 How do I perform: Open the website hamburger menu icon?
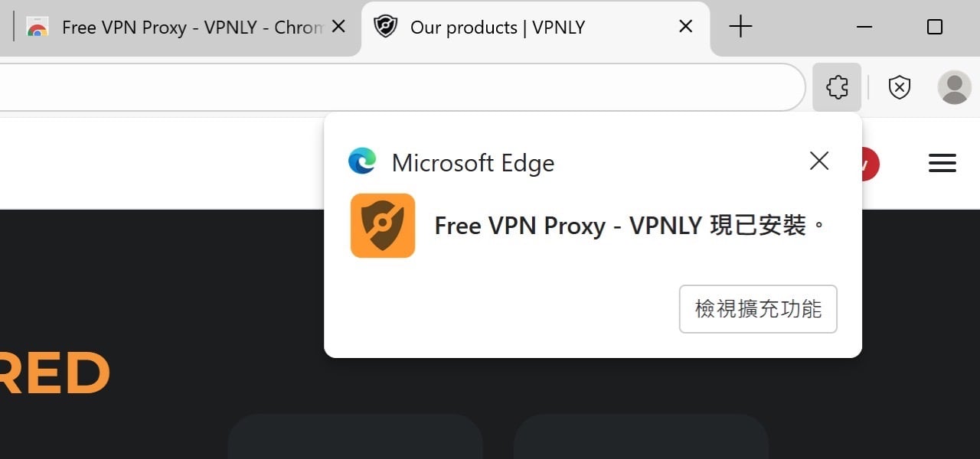[x=942, y=163]
